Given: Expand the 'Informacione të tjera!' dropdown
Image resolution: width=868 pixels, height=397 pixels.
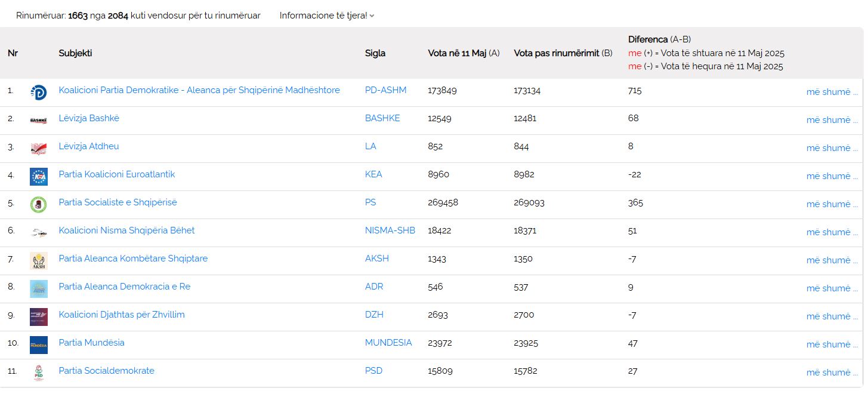Looking at the screenshot, I should pyautogui.click(x=326, y=16).
